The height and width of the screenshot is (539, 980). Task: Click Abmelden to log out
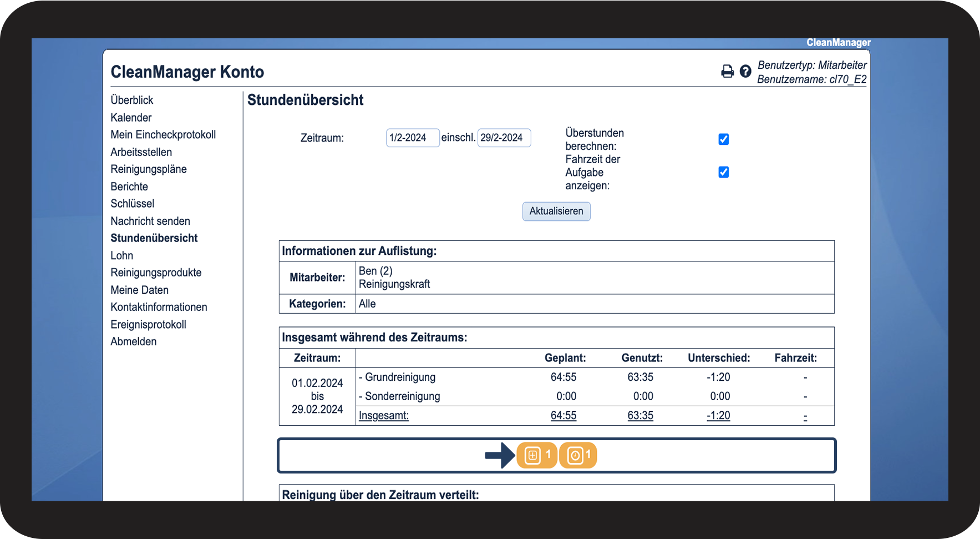click(134, 341)
